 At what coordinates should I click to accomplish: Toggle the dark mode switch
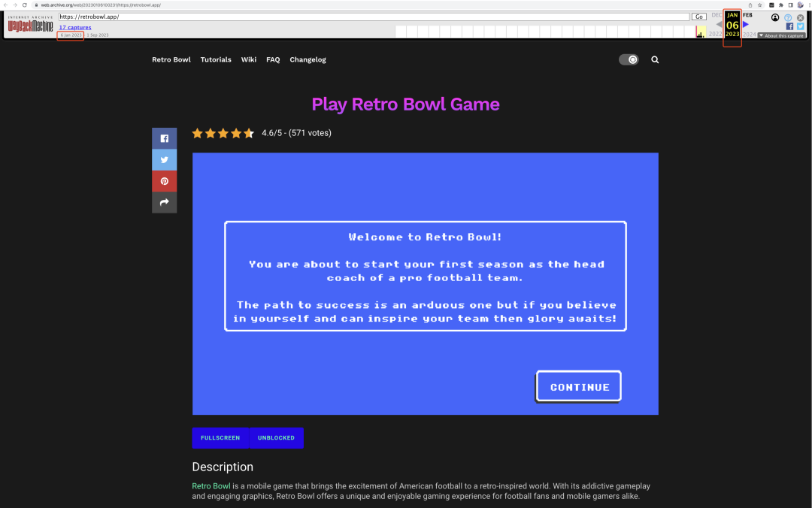click(629, 59)
